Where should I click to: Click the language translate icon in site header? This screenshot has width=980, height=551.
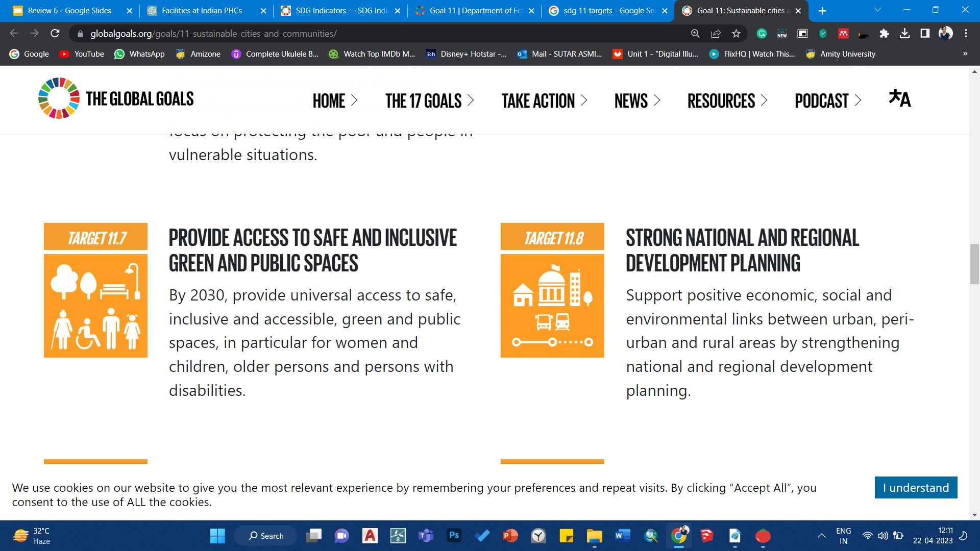[x=899, y=98]
